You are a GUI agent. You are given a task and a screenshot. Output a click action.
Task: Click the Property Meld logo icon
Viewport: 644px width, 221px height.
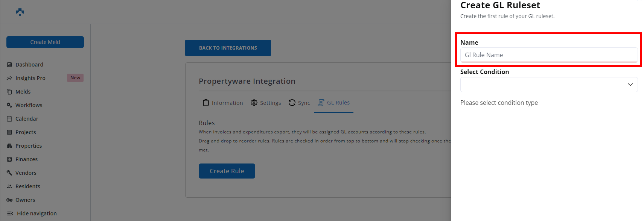[x=20, y=12]
